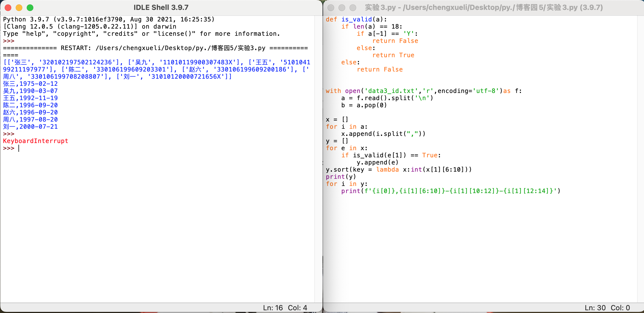
Task: Close the IDLE Shell window
Action: (8, 8)
